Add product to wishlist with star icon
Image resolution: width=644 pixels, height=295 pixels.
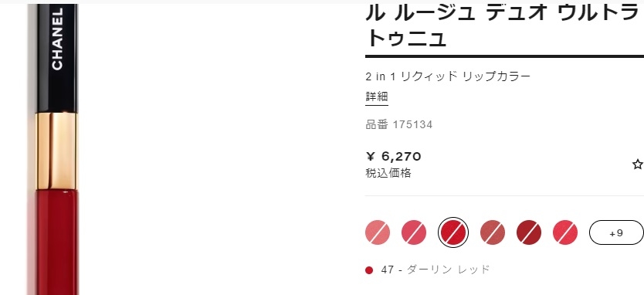[x=638, y=164]
